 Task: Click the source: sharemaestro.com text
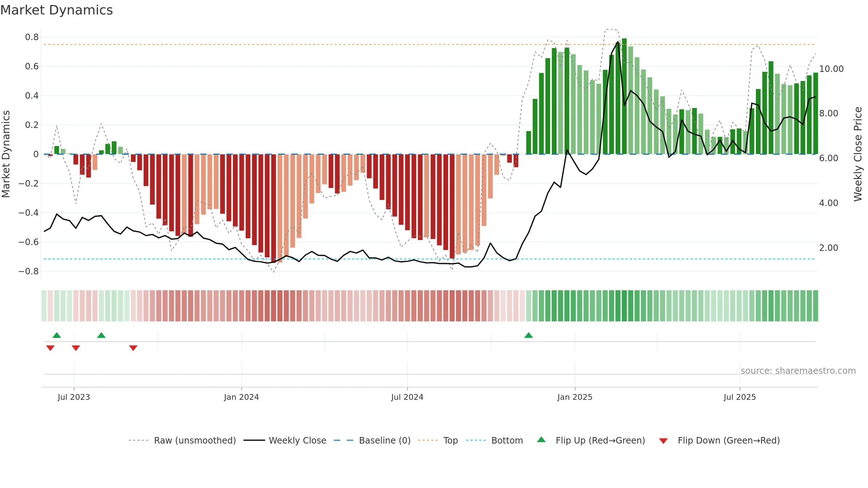tap(798, 371)
